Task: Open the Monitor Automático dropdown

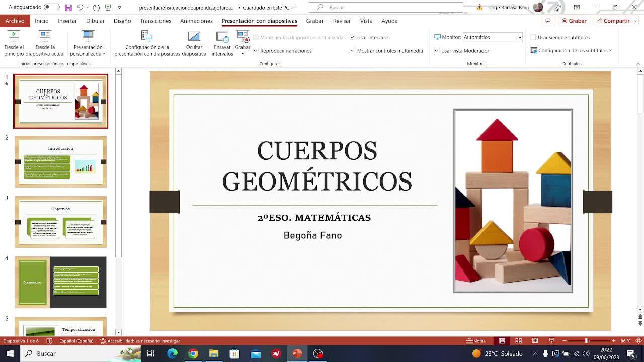Action: coord(519,37)
